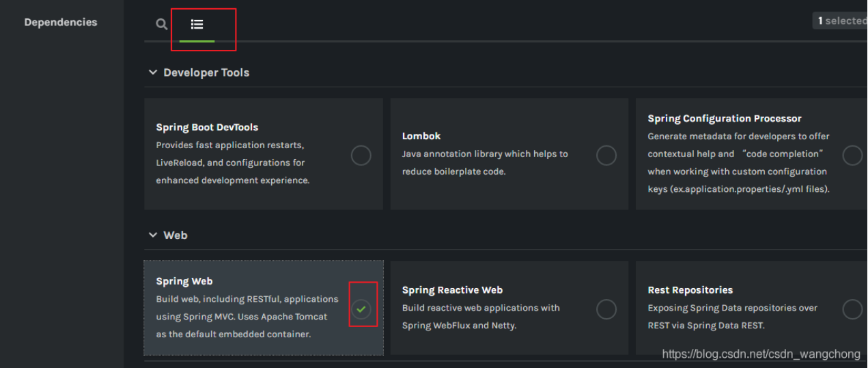Enable the Spring Reactive Web circle
Screen dimensions: 868x368
[606, 309]
